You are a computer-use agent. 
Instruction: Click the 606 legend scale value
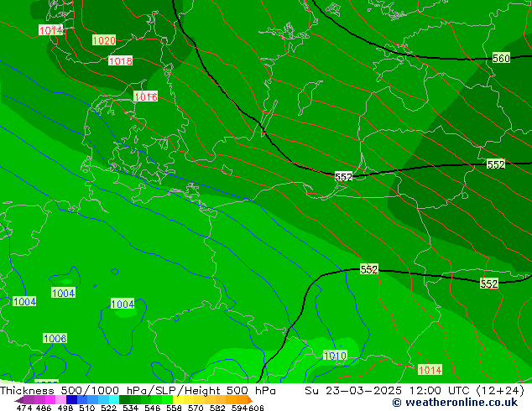pos(256,408)
